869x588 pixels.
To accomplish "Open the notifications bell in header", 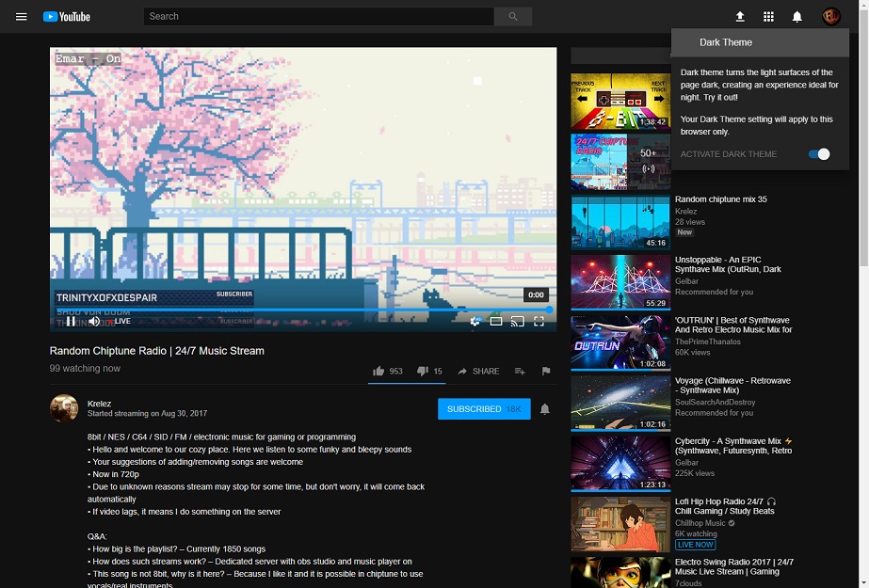I will (797, 17).
